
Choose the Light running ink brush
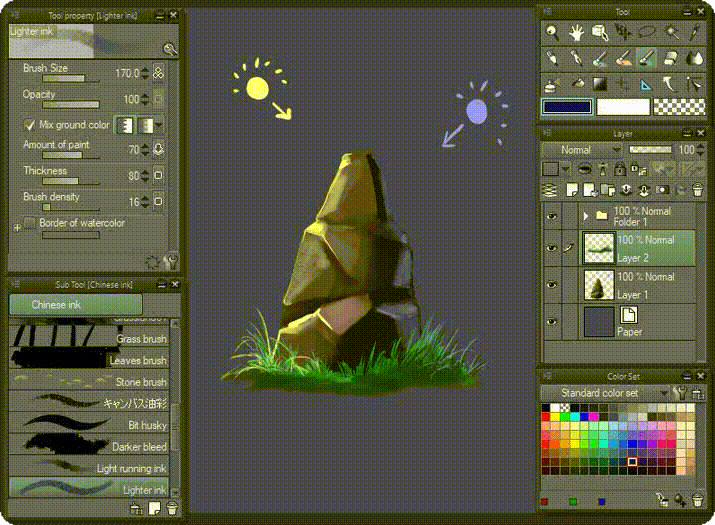pos(89,466)
